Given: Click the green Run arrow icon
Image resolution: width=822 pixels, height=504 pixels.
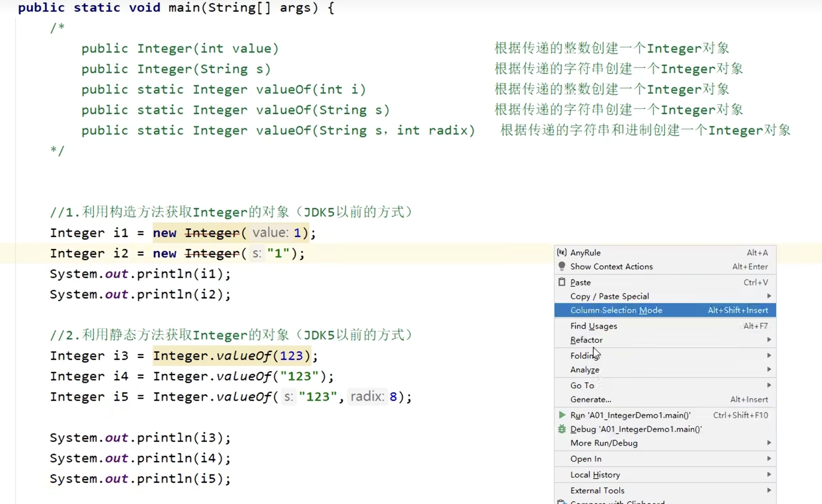Looking at the screenshot, I should [562, 415].
